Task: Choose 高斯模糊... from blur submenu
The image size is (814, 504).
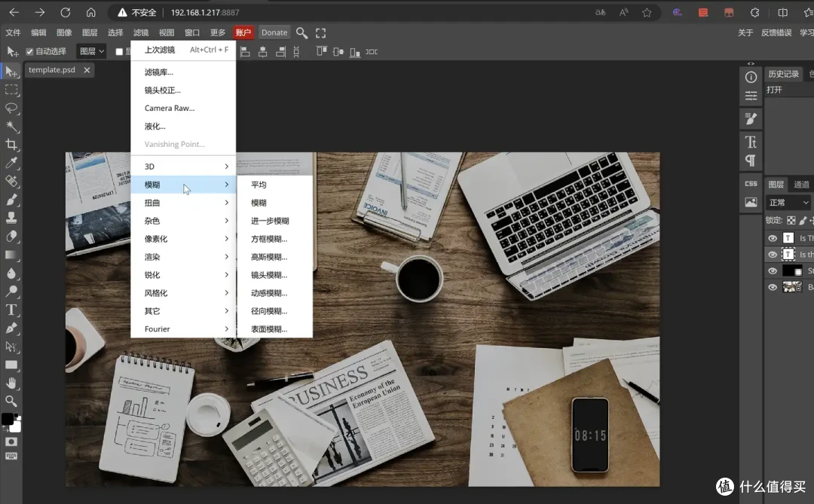Action: (x=274, y=257)
